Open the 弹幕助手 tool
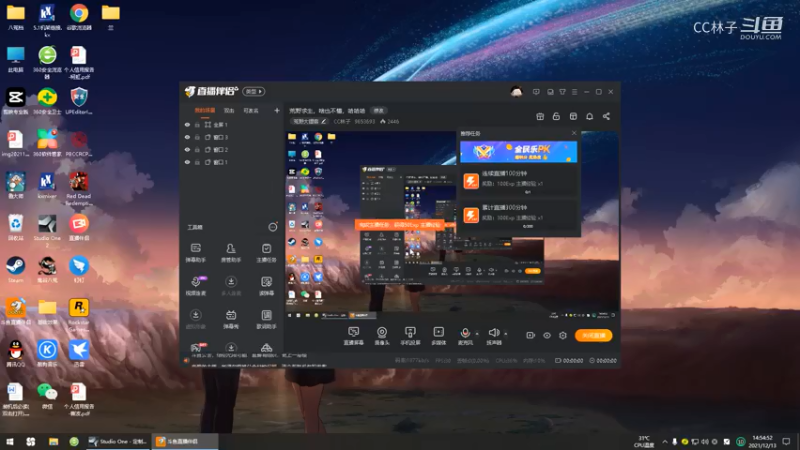800x450 pixels. (x=195, y=253)
